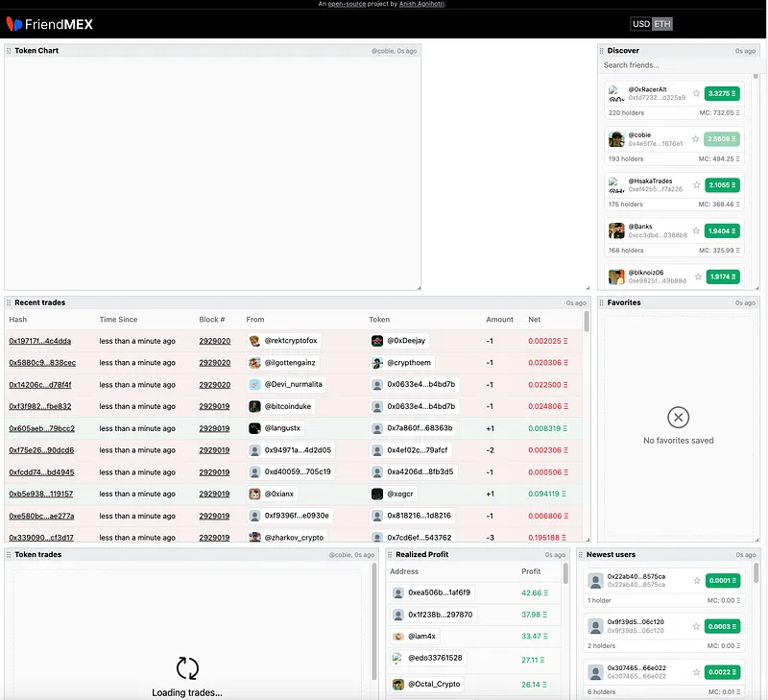The width and height of the screenshot is (768, 700).
Task: Grab the Token Chart panel drag handle
Action: click(9, 51)
